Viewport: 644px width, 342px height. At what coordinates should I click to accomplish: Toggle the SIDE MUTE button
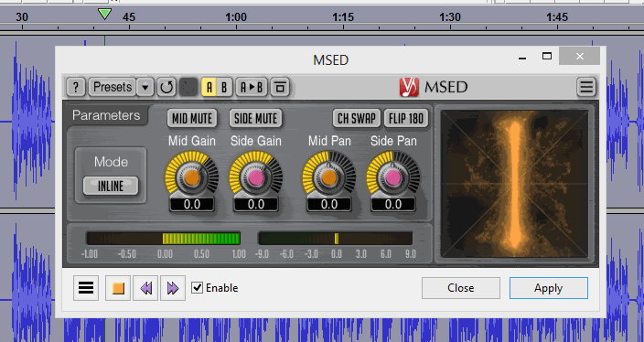(256, 119)
